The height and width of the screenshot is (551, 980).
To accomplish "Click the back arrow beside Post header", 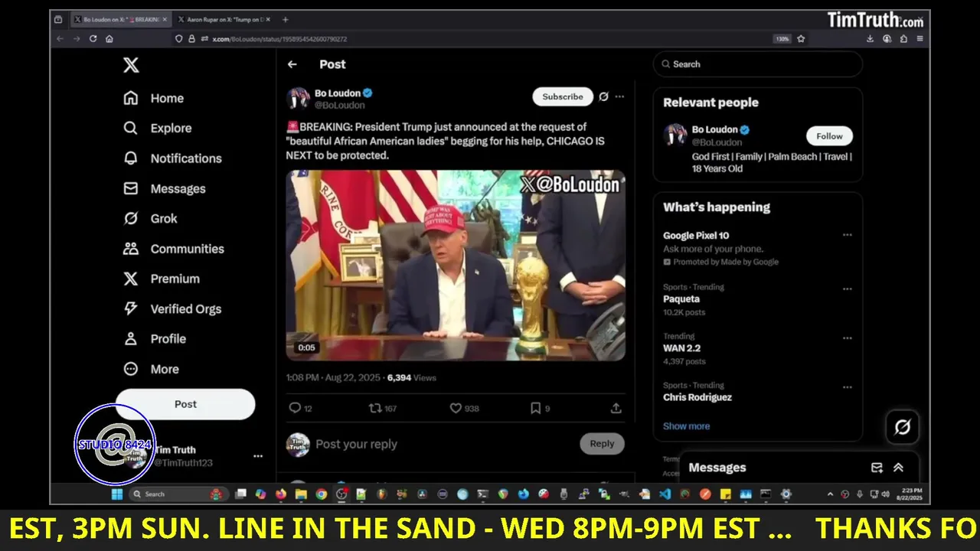I will coord(292,64).
